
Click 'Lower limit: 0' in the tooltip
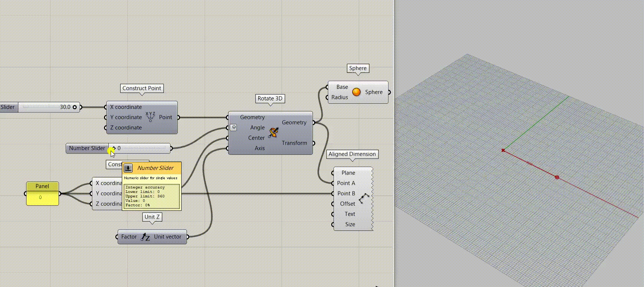pos(143,192)
